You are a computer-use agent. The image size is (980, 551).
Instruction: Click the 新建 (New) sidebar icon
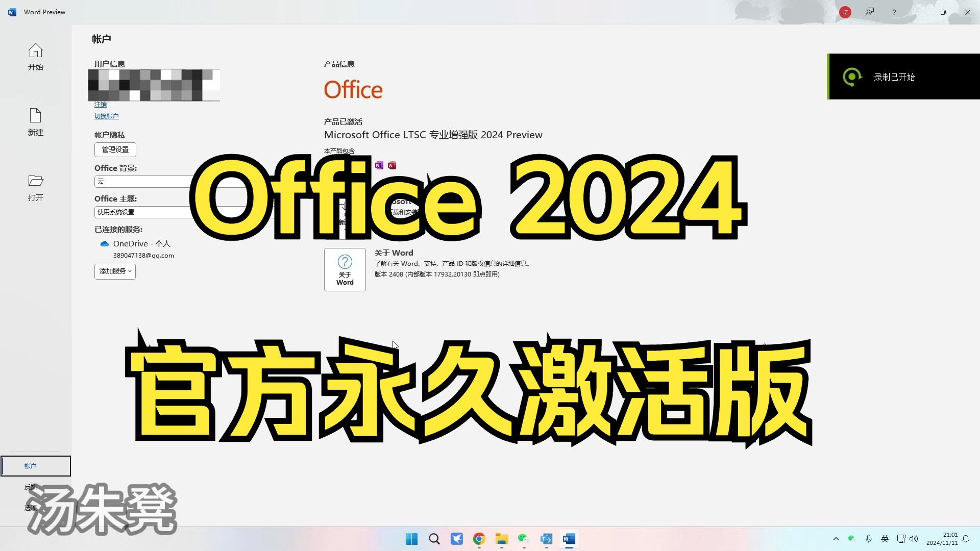35,121
